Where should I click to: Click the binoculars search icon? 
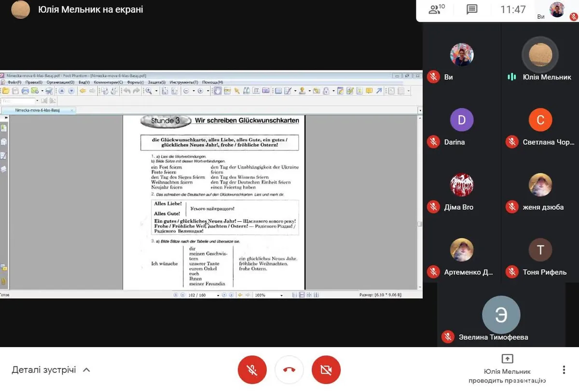pyautogui.click(x=247, y=91)
